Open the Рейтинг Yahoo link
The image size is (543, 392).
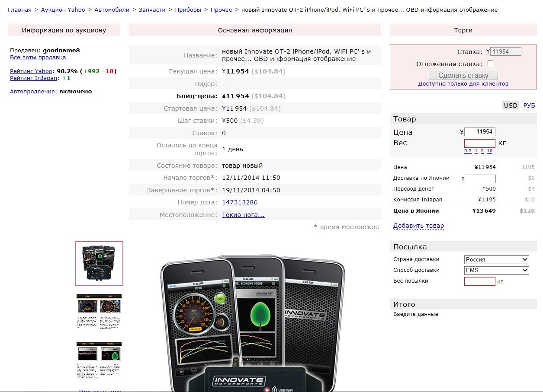(31, 71)
